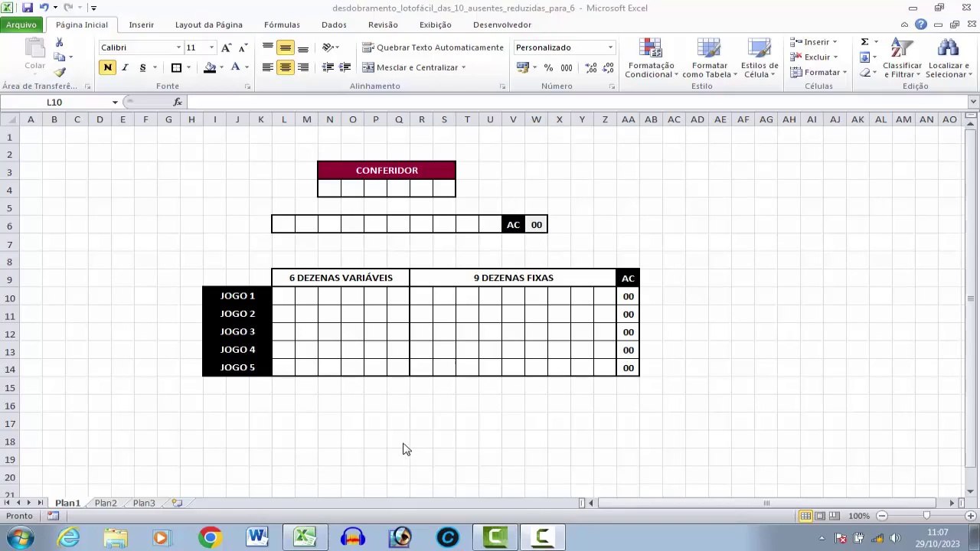Screen dimensions: 980x551
Task: Apply cell borders with the border icon
Action: 176,67
